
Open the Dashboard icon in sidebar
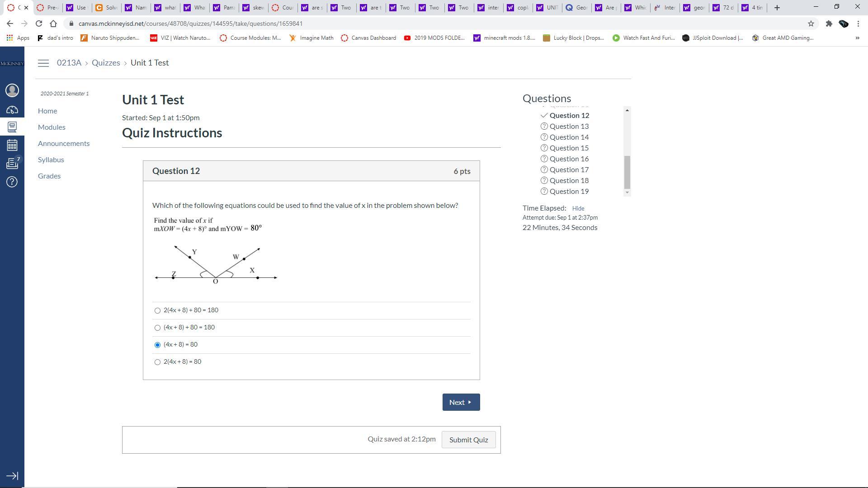(12, 110)
